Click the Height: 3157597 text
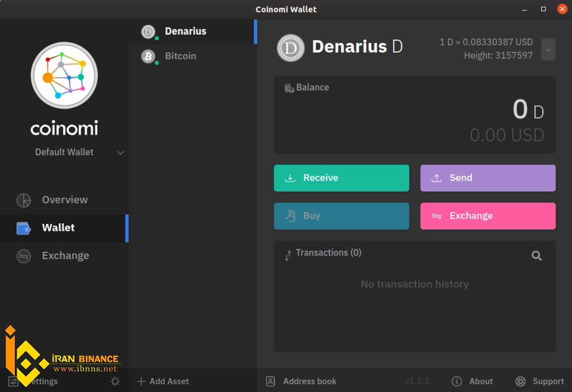This screenshot has width=572, height=392. point(498,55)
